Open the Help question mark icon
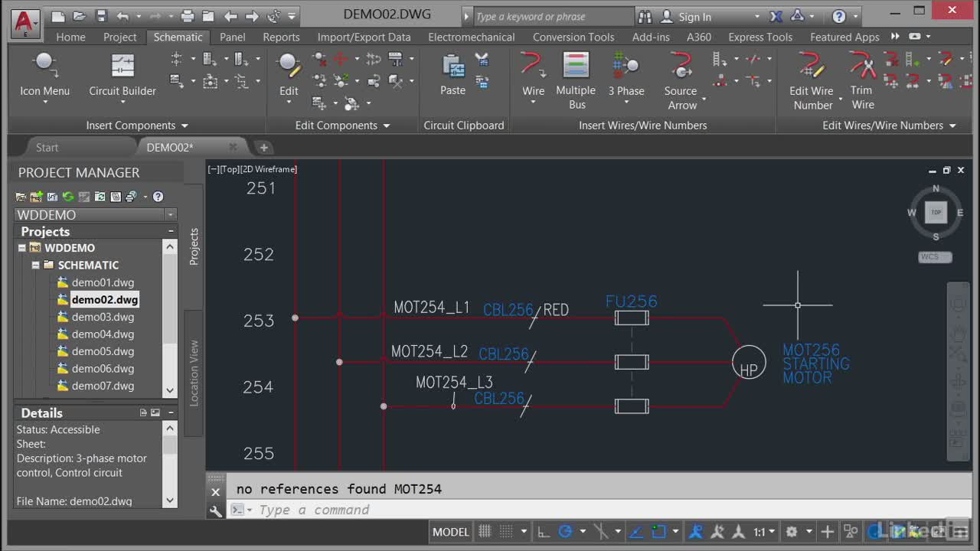This screenshot has width=980, height=551. click(x=839, y=16)
